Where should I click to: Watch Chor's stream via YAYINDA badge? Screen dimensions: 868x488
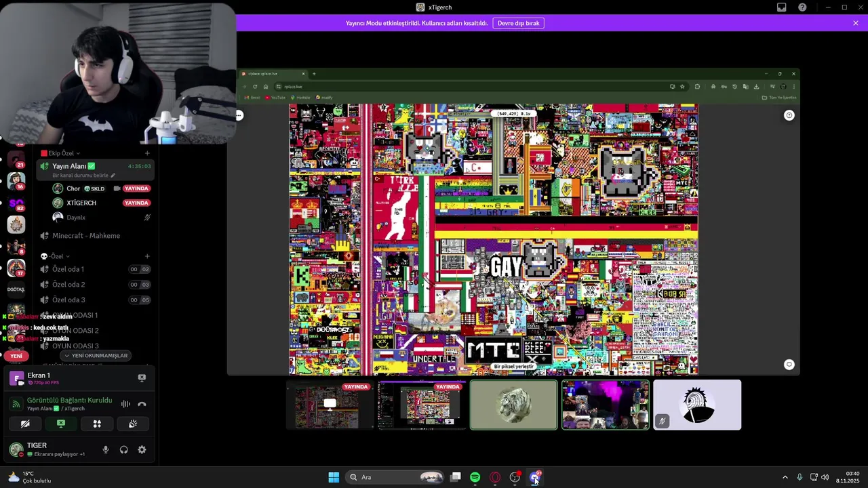tap(136, 188)
